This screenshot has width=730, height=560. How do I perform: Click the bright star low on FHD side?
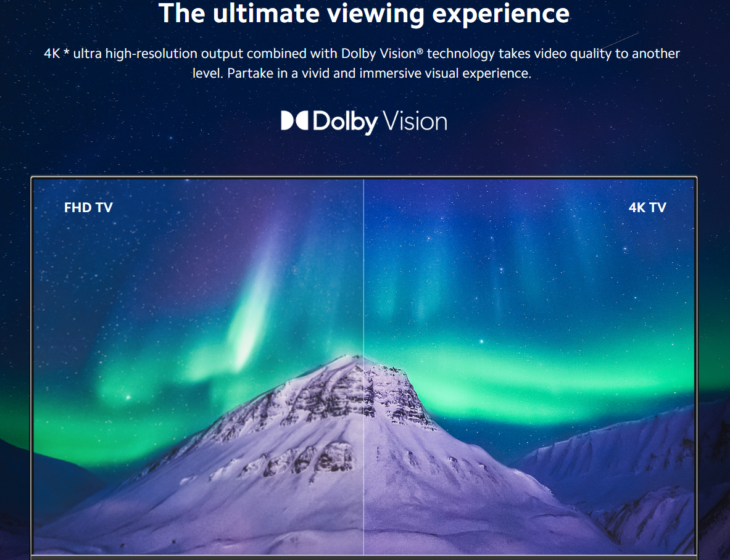tap(128, 397)
